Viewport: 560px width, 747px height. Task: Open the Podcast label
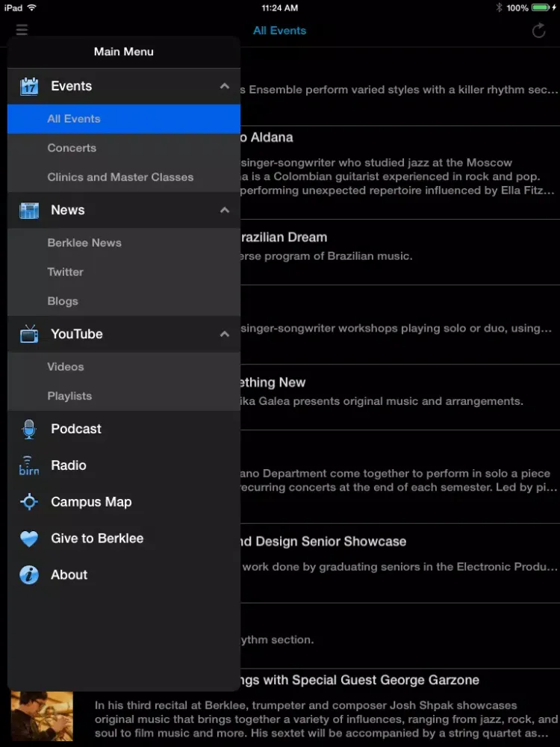(76, 429)
